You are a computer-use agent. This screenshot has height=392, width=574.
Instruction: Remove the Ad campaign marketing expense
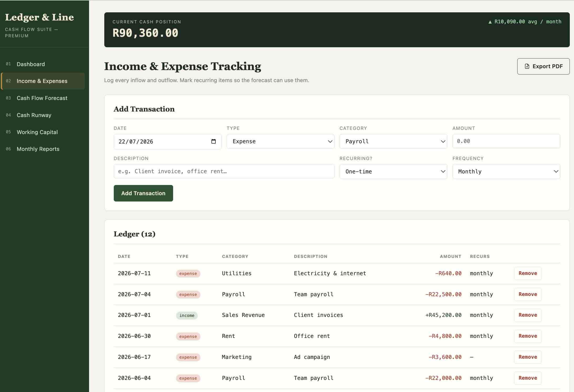click(528, 357)
